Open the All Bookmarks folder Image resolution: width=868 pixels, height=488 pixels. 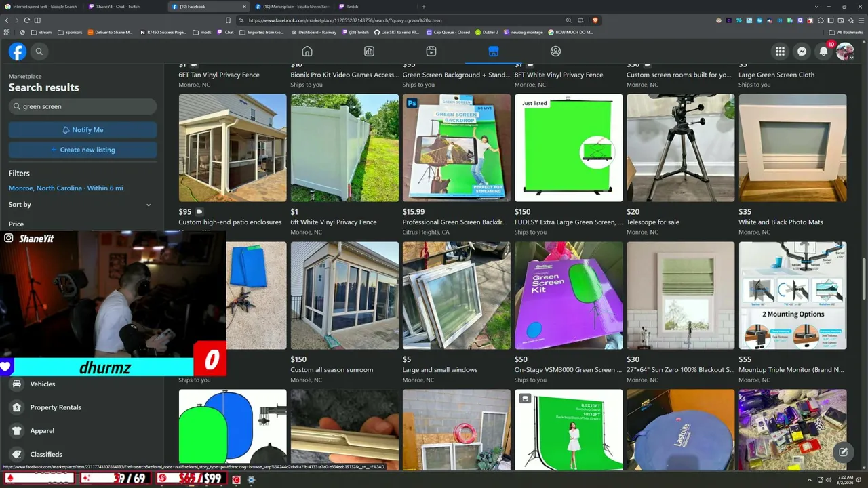coord(846,32)
